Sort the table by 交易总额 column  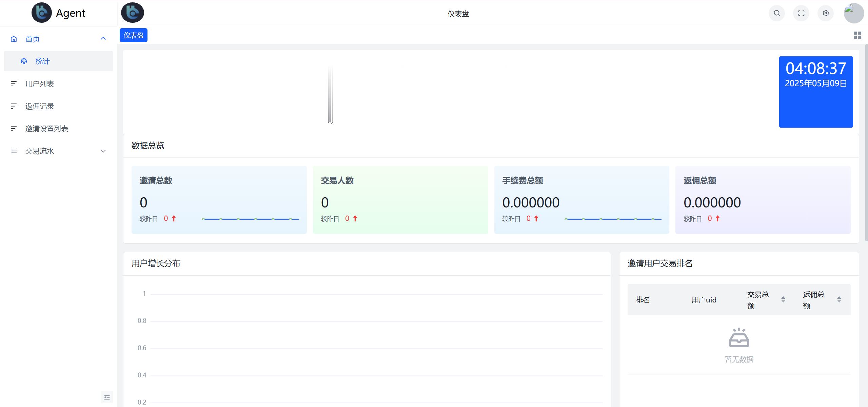(x=783, y=299)
